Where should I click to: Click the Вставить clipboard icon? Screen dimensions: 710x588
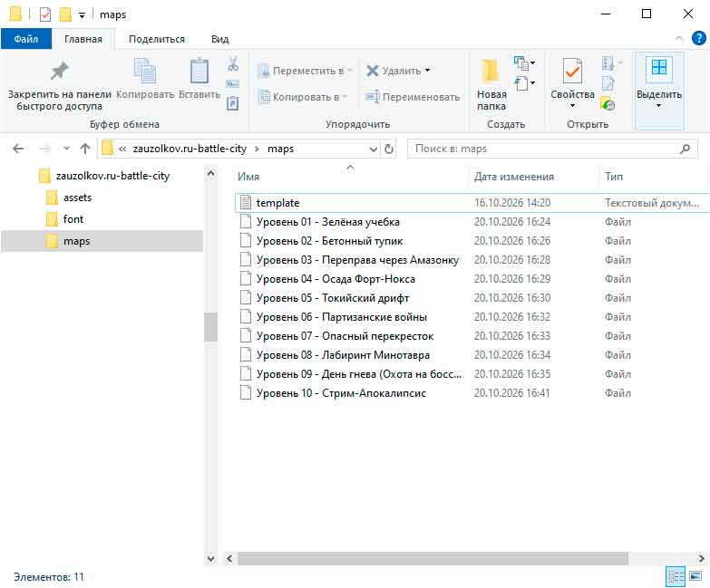(x=199, y=71)
